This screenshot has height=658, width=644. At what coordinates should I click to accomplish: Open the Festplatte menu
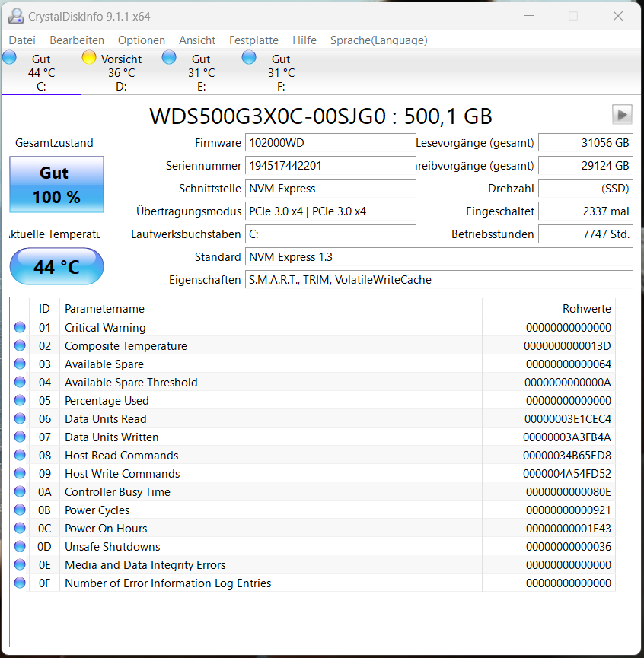click(253, 40)
